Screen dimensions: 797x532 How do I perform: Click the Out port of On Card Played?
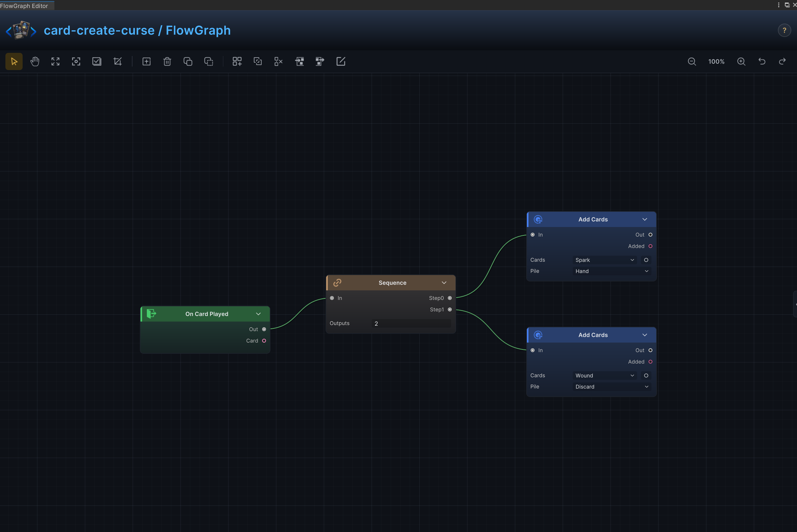[264, 329]
